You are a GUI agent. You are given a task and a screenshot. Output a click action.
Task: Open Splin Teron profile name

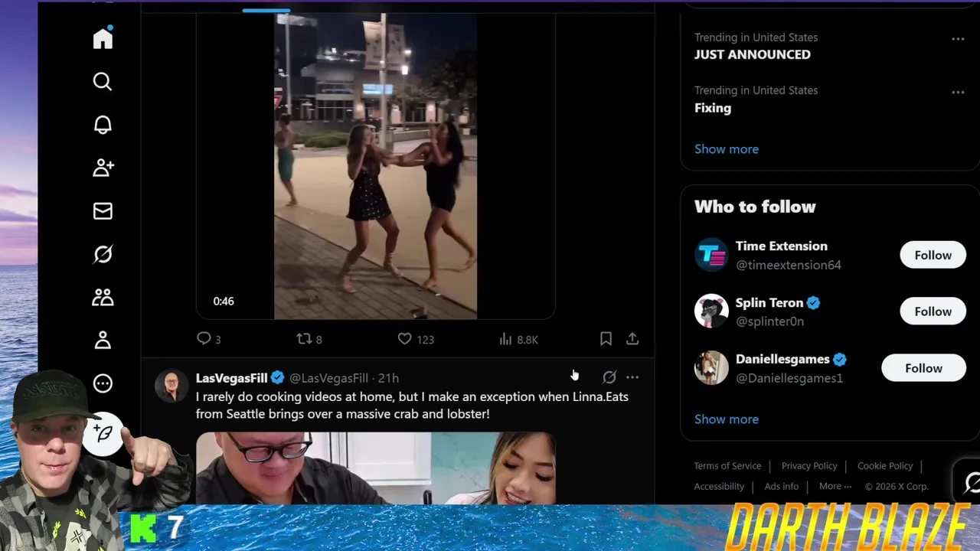[769, 302]
